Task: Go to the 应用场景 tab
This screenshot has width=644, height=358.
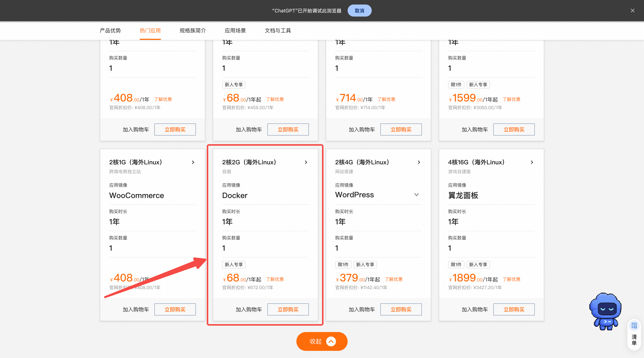Action: (x=235, y=30)
